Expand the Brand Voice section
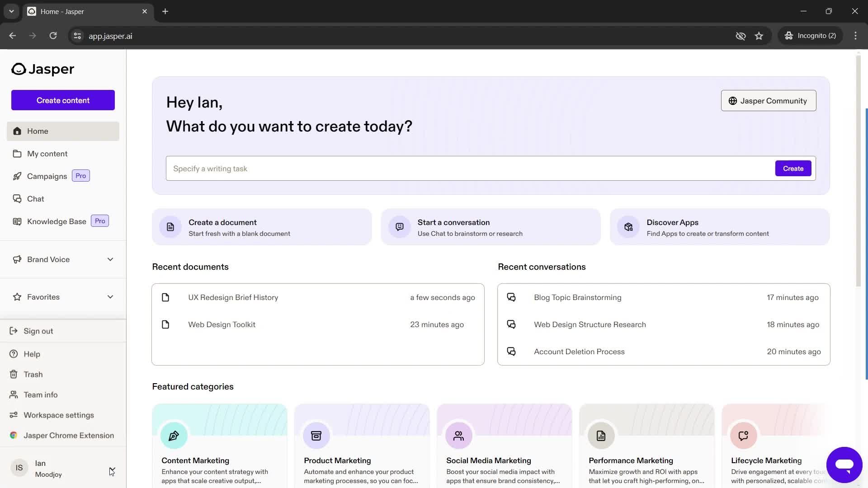Screen dimensions: 868x488 point(110,258)
